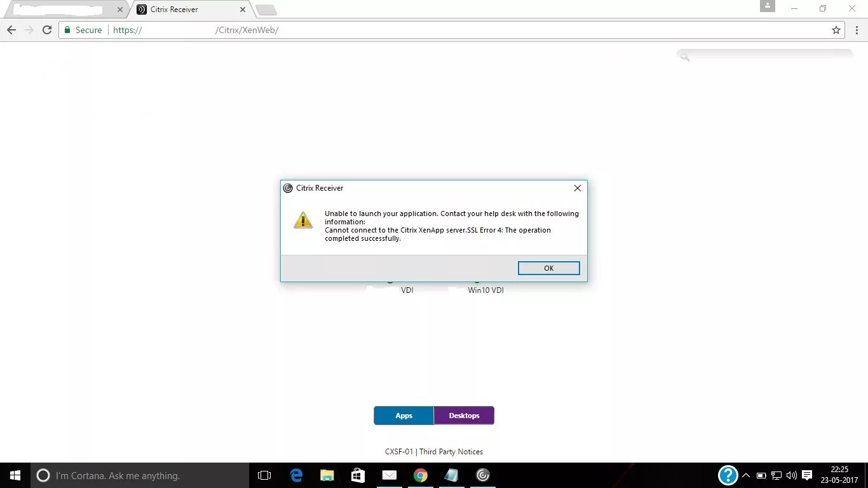Click the search magnifier icon
Viewport: 868px width, 488px height.
684,57
